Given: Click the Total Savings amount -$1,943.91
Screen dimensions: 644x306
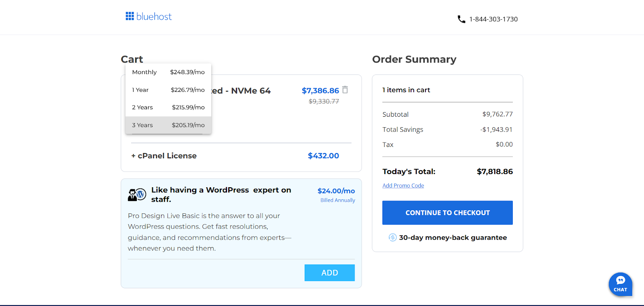Looking at the screenshot, I should click(496, 130).
